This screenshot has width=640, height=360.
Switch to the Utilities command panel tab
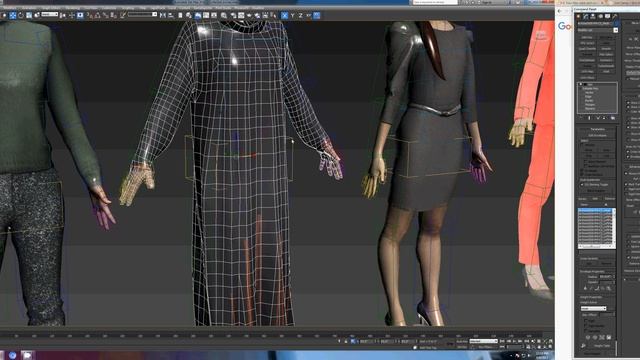[614, 16]
